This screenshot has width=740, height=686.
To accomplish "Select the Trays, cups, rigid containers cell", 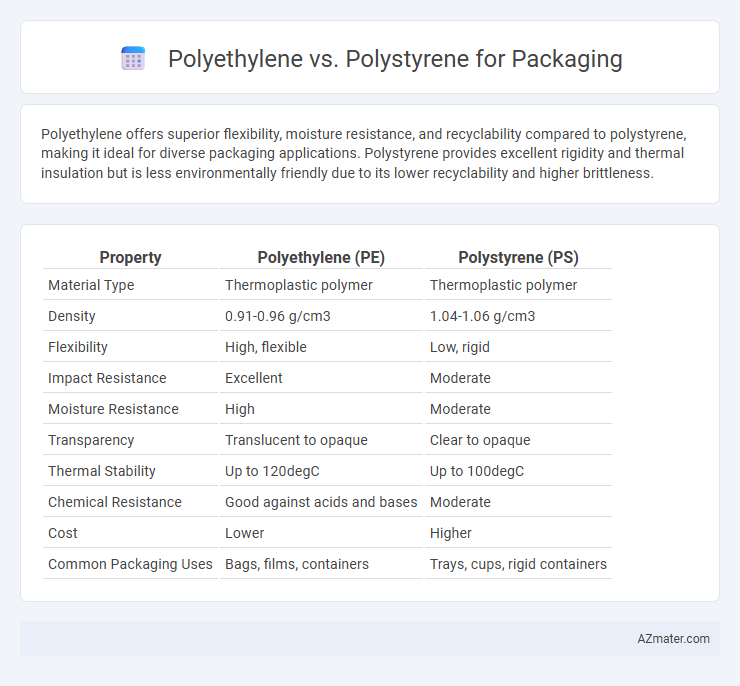I will pyautogui.click(x=518, y=564).
